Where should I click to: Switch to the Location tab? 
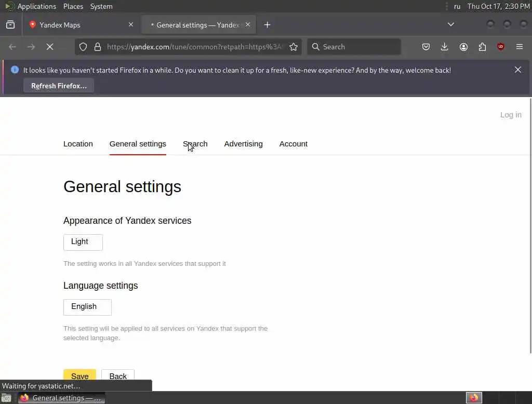[78, 144]
